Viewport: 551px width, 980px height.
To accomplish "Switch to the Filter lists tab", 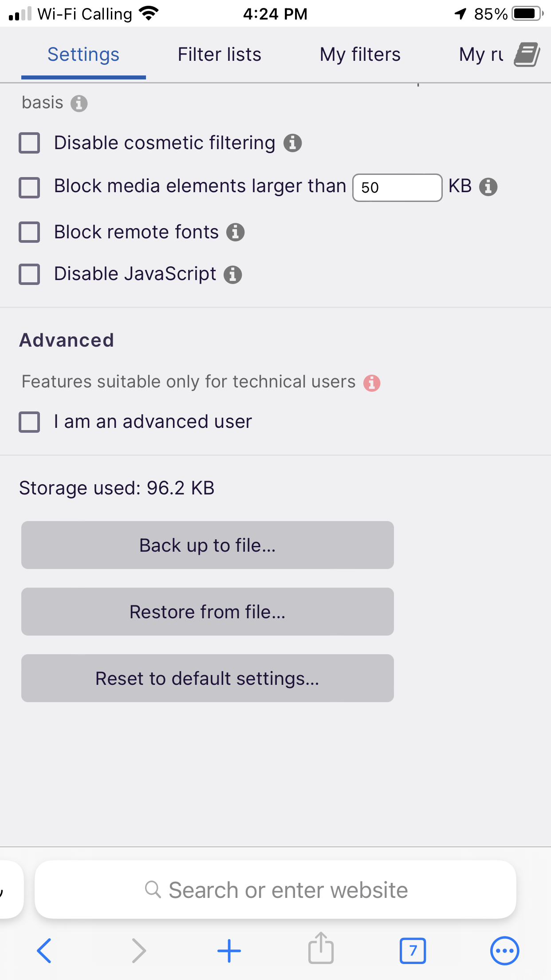I will [219, 55].
